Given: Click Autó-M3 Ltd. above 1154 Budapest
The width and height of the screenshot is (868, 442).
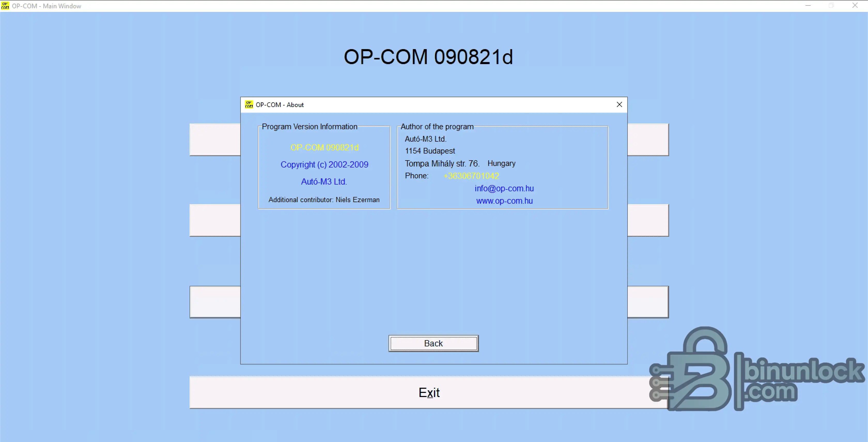Looking at the screenshot, I should 425,139.
